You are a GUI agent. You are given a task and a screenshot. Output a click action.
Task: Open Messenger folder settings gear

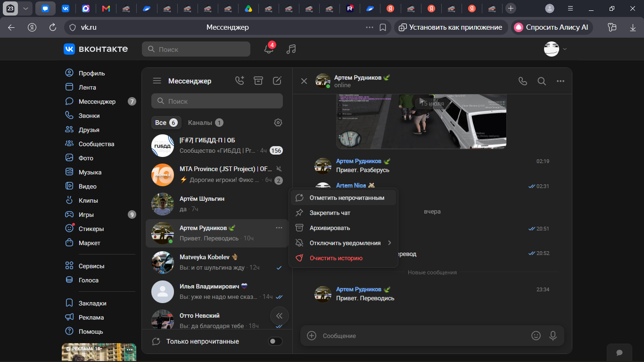point(278,123)
